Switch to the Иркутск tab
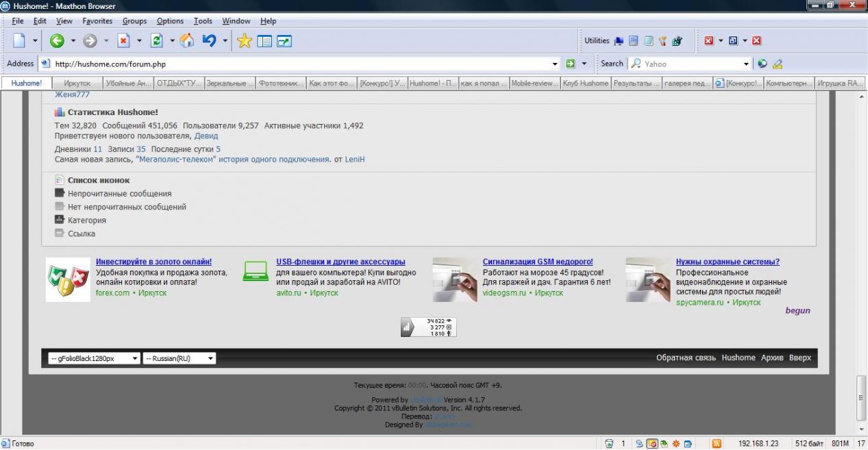The height and width of the screenshot is (450, 868). point(77,84)
